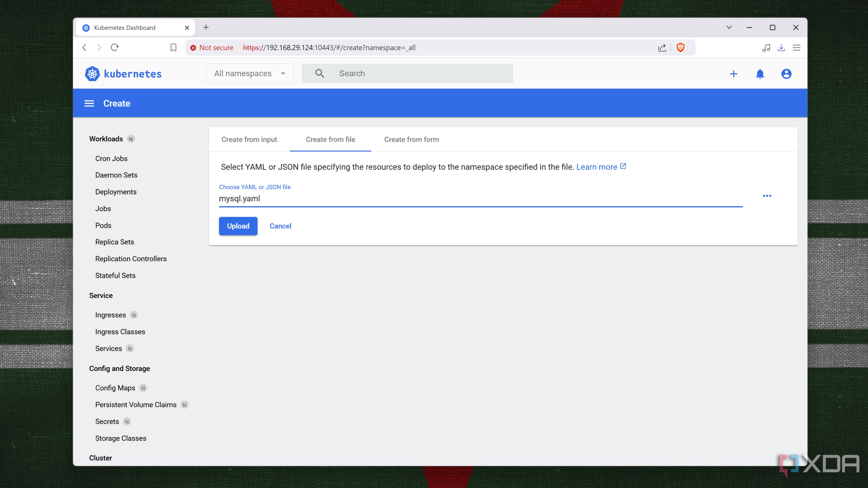Screen dimensions: 868x488
Task: Switch to Create from input tab
Action: [249, 139]
